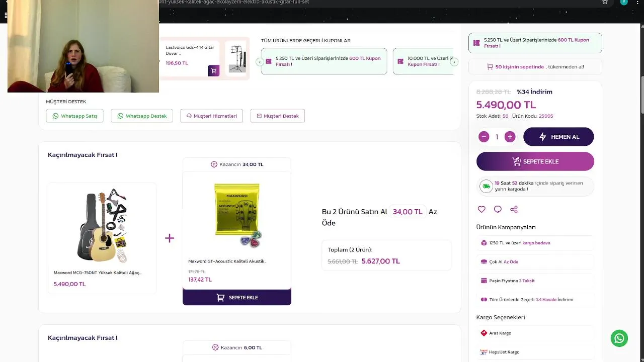The width and height of the screenshot is (644, 362).
Task: Open Whatsapp Satış support button
Action: (75, 116)
